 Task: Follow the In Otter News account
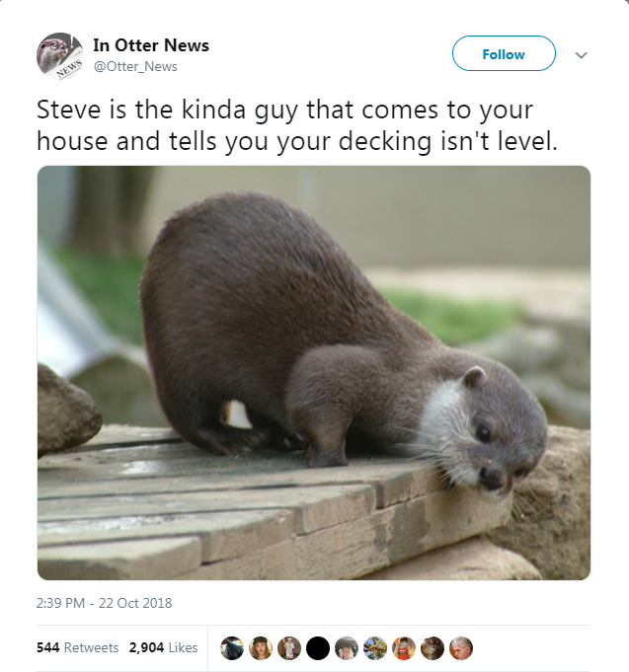(504, 53)
